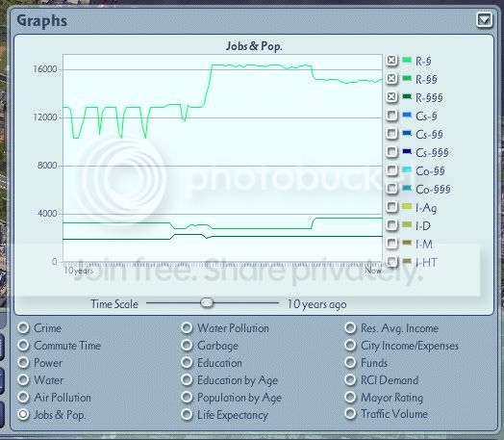Click the Co-§§ cyan color swatch
504x440 pixels.
pyautogui.click(x=407, y=169)
